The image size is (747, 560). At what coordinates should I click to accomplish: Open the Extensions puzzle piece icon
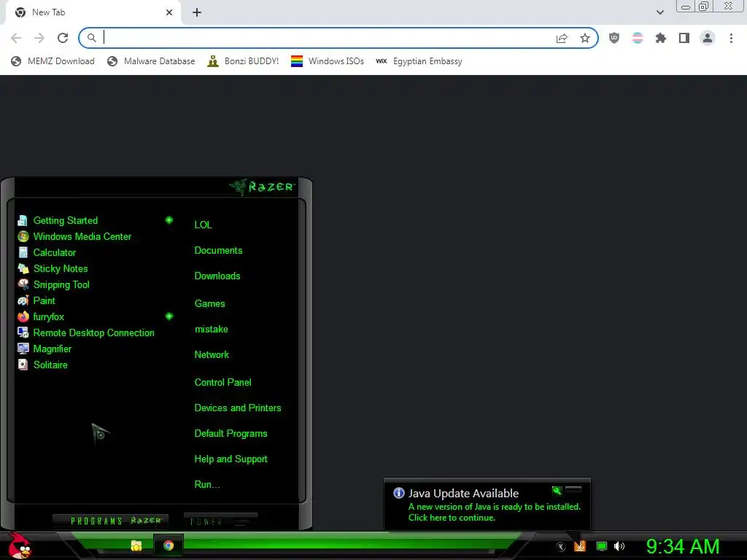click(661, 38)
